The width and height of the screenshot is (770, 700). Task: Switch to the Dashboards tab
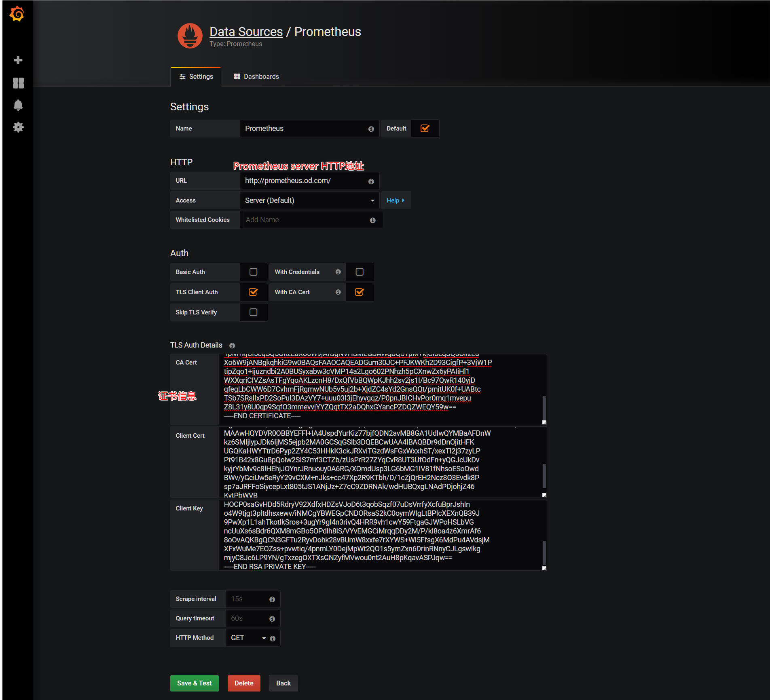pos(256,77)
